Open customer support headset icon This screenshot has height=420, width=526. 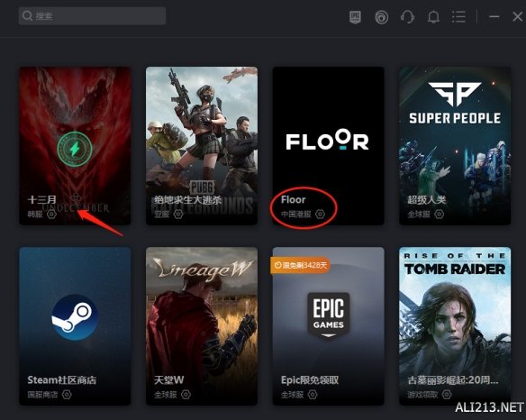coord(407,17)
